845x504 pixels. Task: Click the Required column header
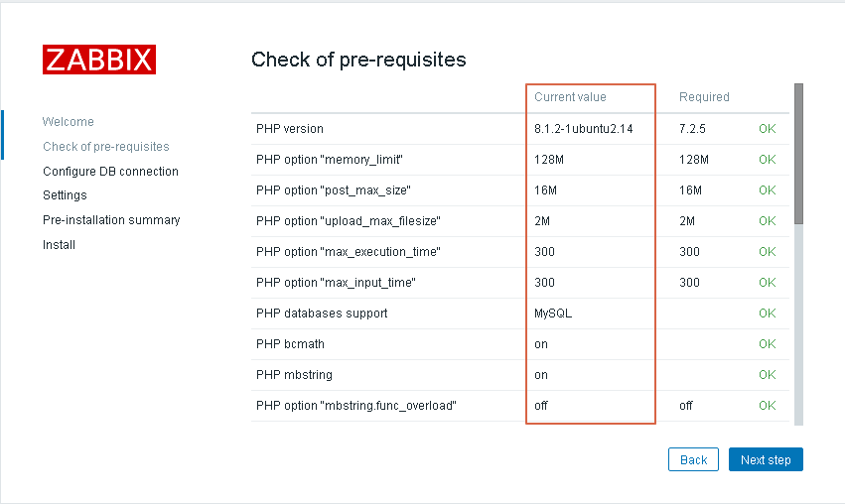704,97
